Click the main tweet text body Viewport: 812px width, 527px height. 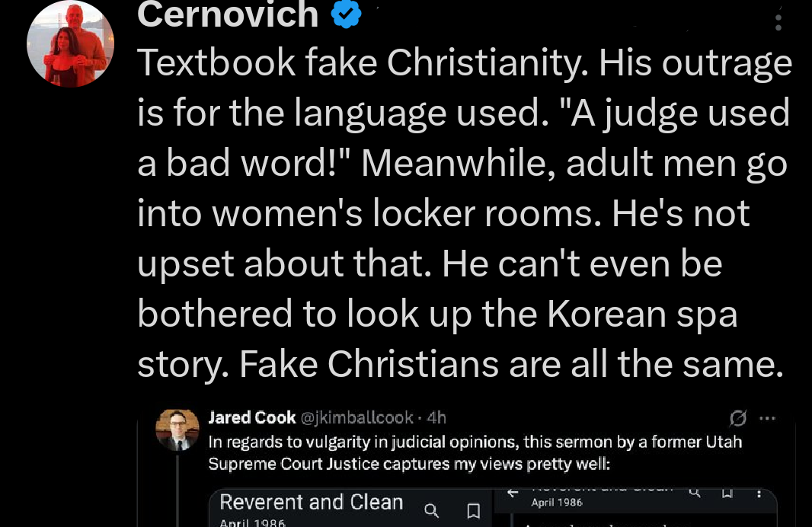tap(463, 213)
